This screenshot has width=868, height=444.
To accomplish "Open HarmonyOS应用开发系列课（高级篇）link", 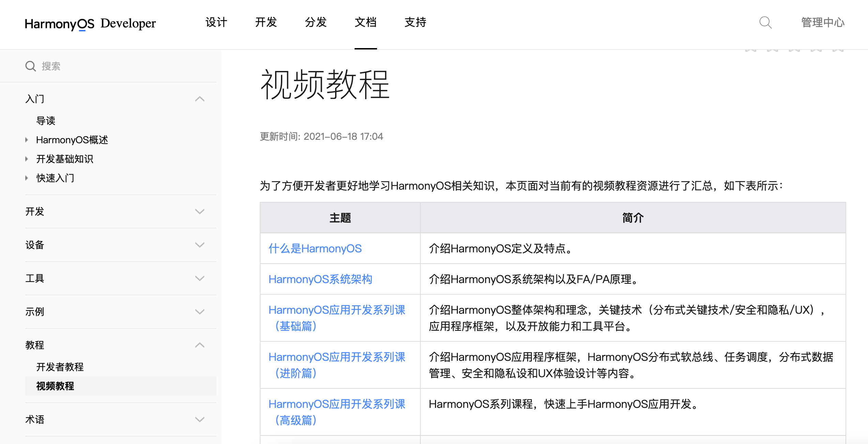I will (x=337, y=412).
